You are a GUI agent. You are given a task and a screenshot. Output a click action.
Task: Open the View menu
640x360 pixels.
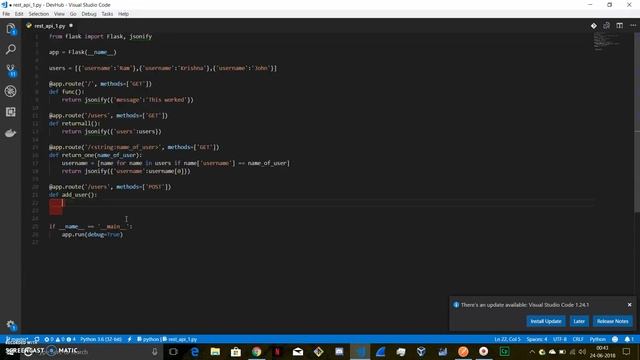coord(59,14)
